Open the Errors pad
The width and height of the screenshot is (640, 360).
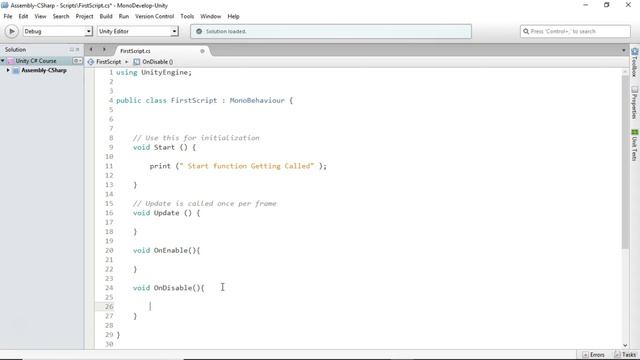(x=594, y=355)
